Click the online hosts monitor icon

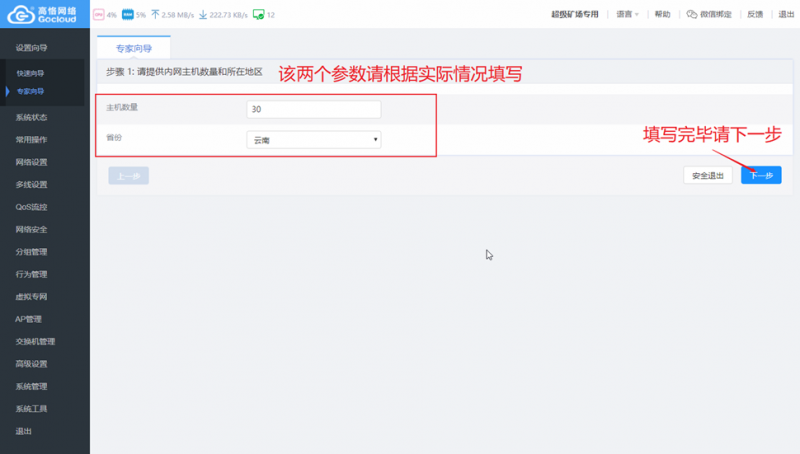pos(258,15)
